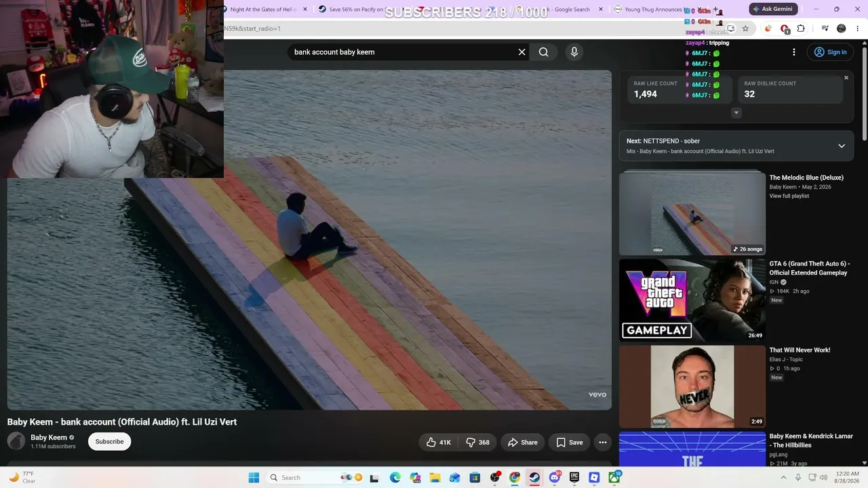Open Microsoft Store from taskbar
Screen dimensions: 868x488
pos(475,478)
